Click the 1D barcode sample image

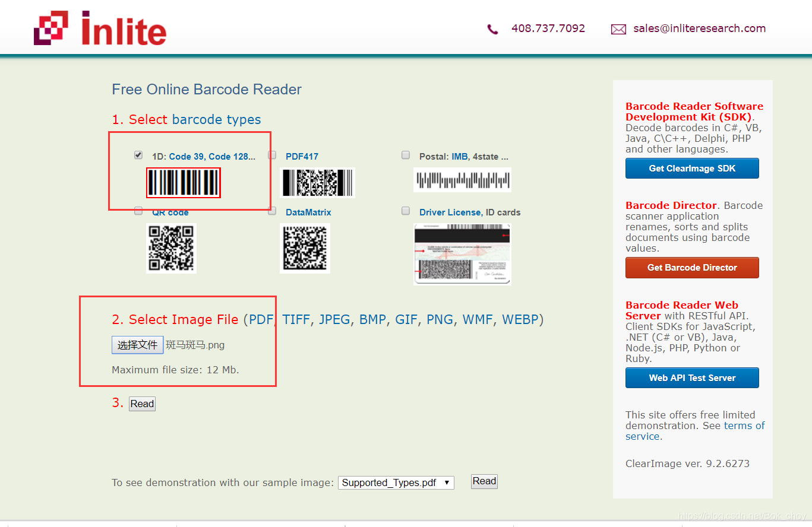coord(184,182)
